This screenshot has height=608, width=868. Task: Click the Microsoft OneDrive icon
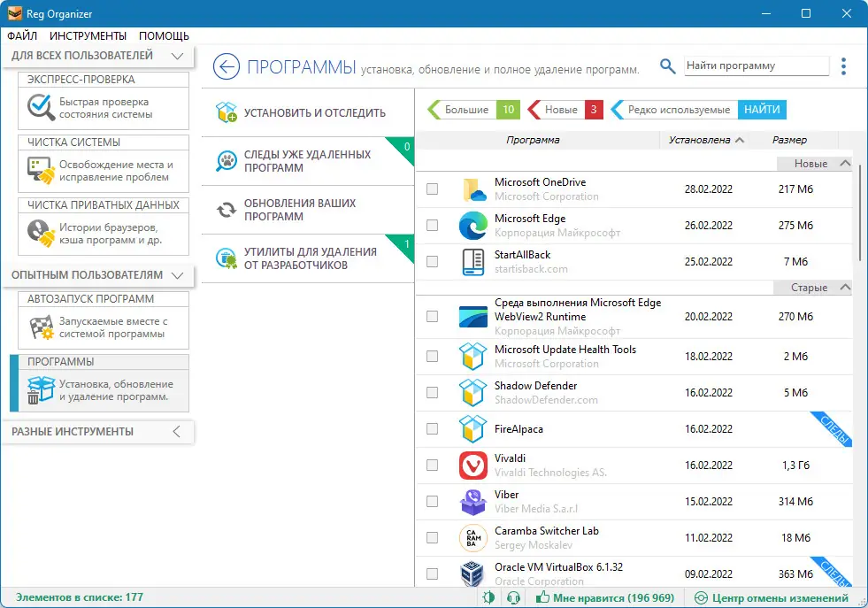[x=473, y=189]
